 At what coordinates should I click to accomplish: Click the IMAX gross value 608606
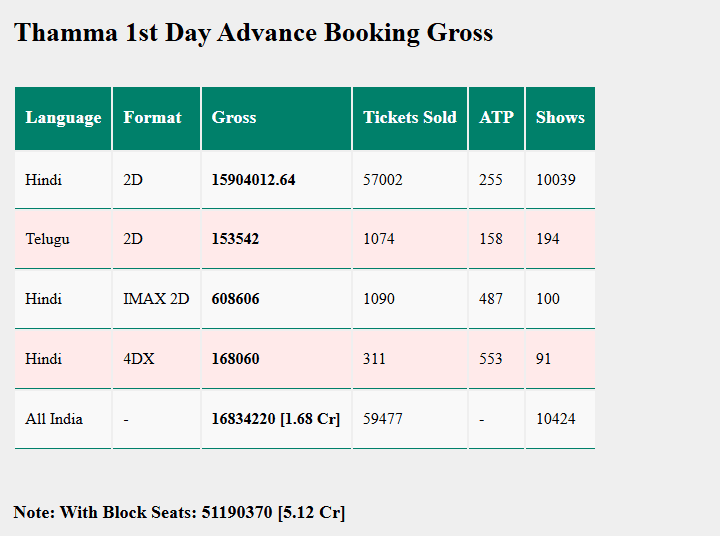235,299
